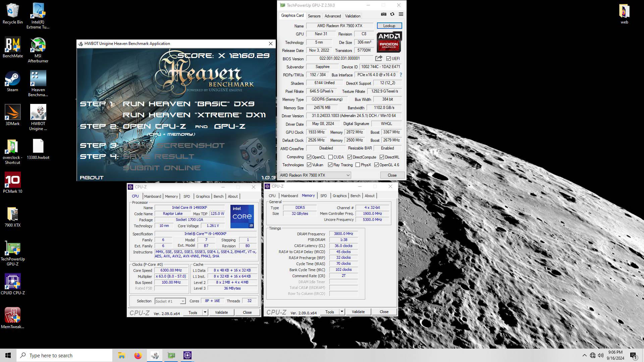
Task: Open the Recycle Bin desktop icon
Action: 12,14
